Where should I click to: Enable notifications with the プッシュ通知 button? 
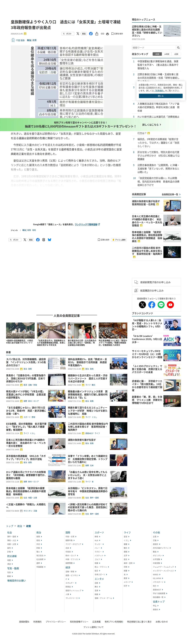(x=119, y=240)
